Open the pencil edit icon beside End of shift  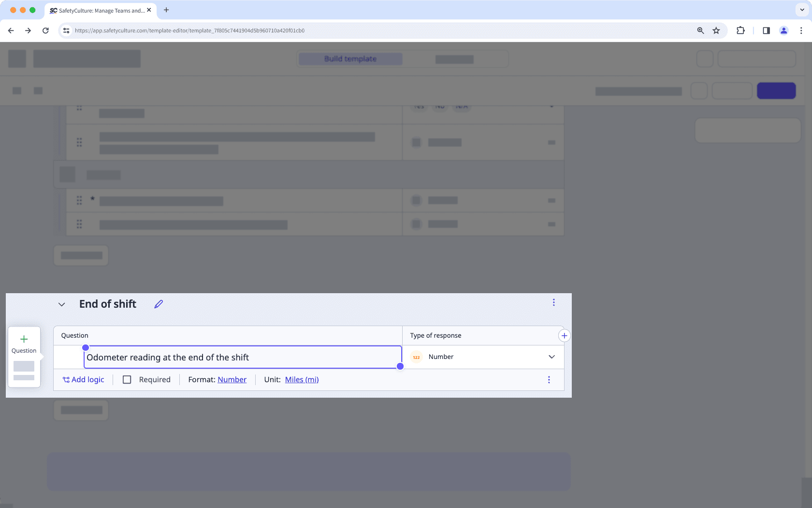[158, 304]
